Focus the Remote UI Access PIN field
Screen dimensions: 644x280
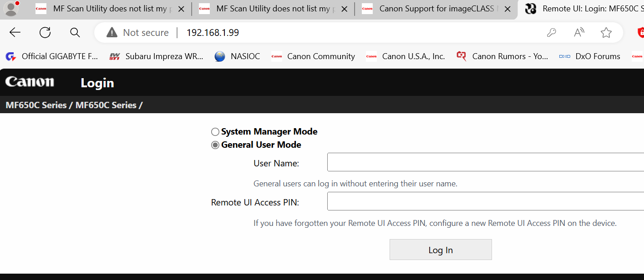(485, 201)
